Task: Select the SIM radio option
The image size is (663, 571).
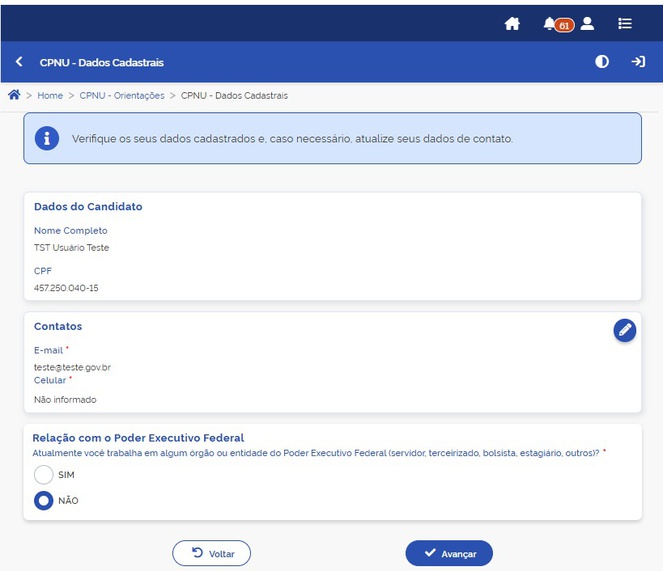Action: pos(44,475)
